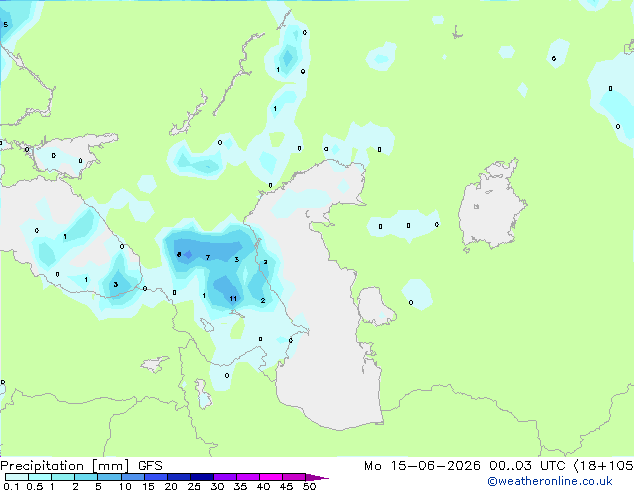Click the 40–45 mm magenta legend swatch
Screen dimensions: 634x490
(x=271, y=477)
